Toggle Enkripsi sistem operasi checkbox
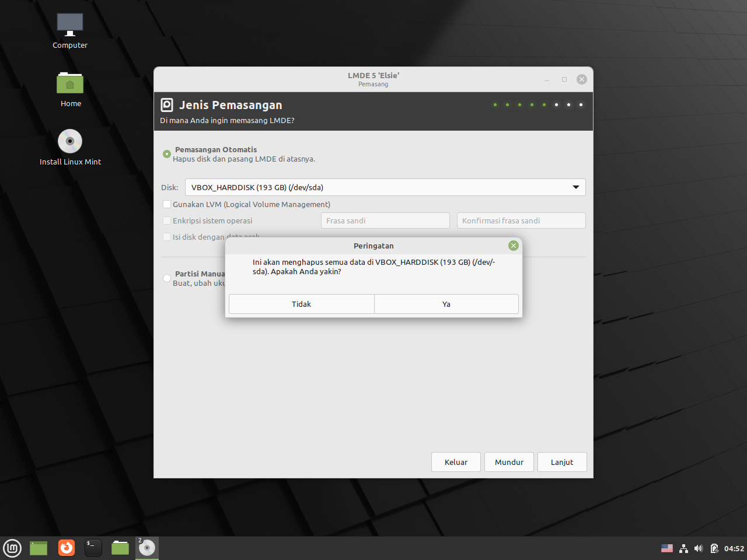The height and width of the screenshot is (560, 747). pyautogui.click(x=167, y=220)
